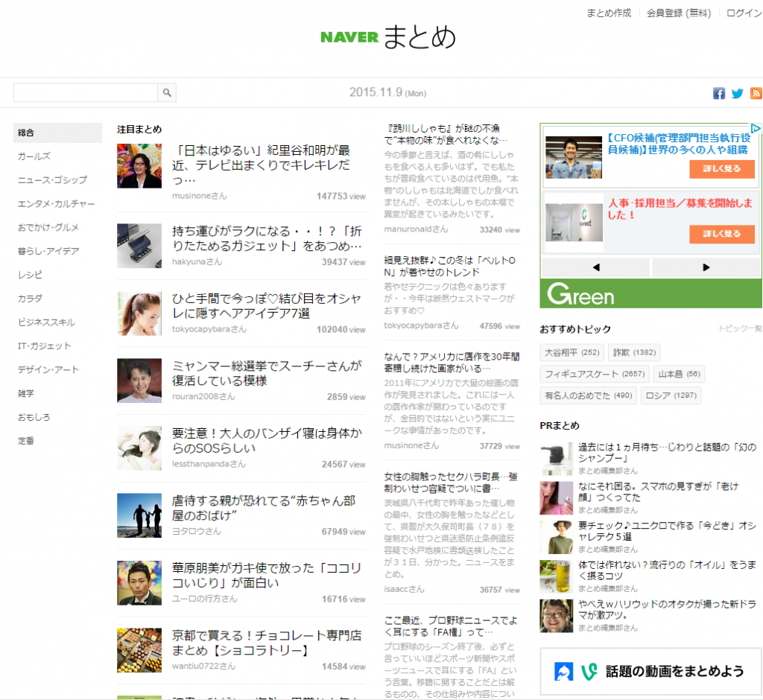Select 総合 category in sidebar
Image resolution: width=763 pixels, height=700 pixels.
click(57, 133)
